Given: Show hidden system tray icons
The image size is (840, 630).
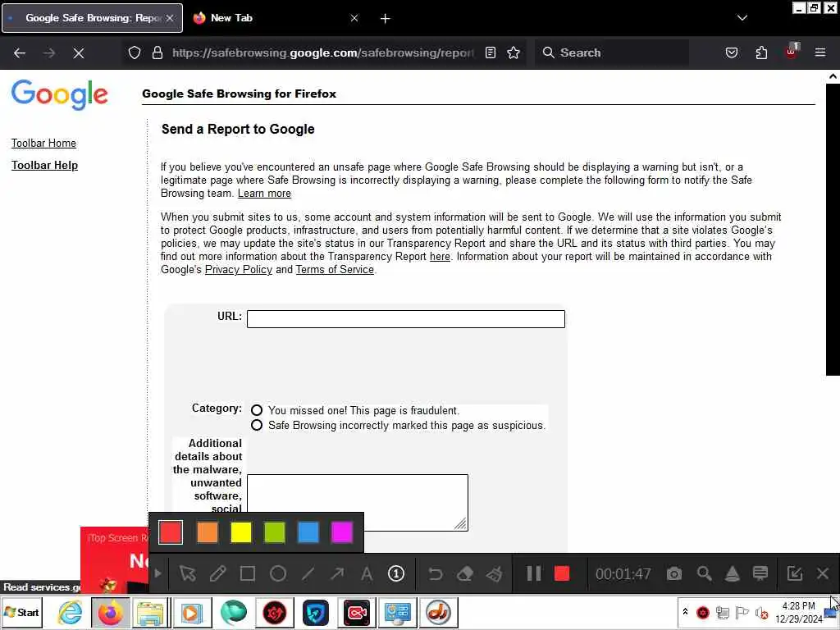Looking at the screenshot, I should click(685, 611).
